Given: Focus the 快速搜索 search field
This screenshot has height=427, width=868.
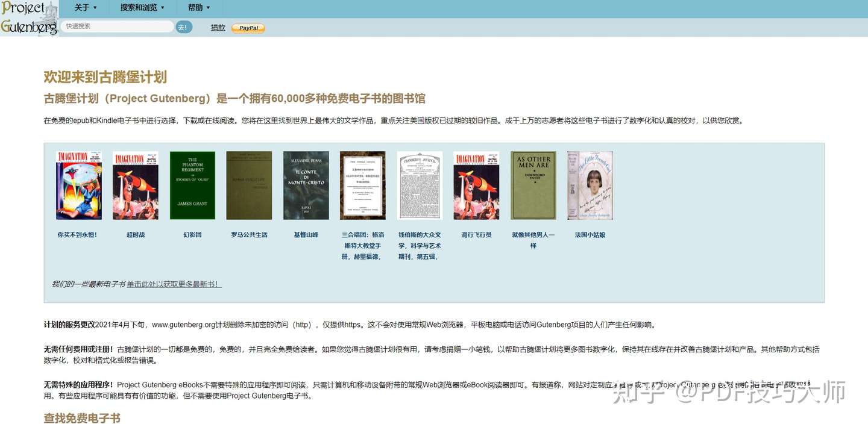Looking at the screenshot, I should click(x=117, y=26).
